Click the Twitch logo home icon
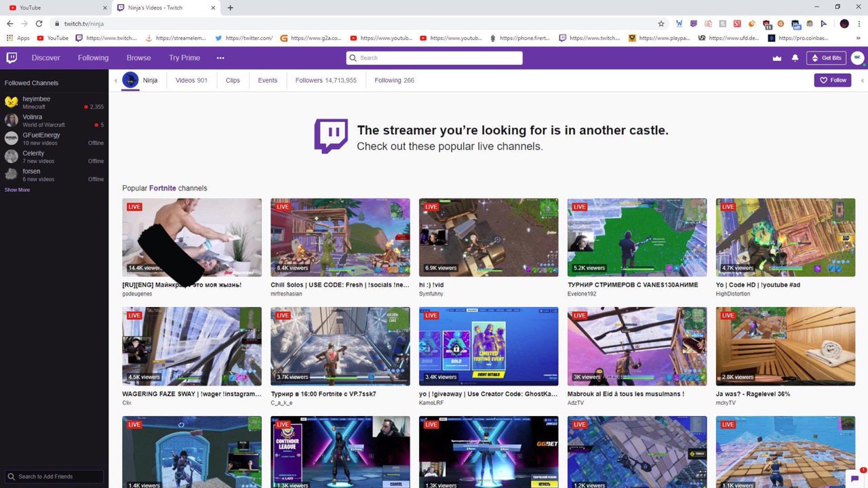The image size is (868, 488). 12,58
